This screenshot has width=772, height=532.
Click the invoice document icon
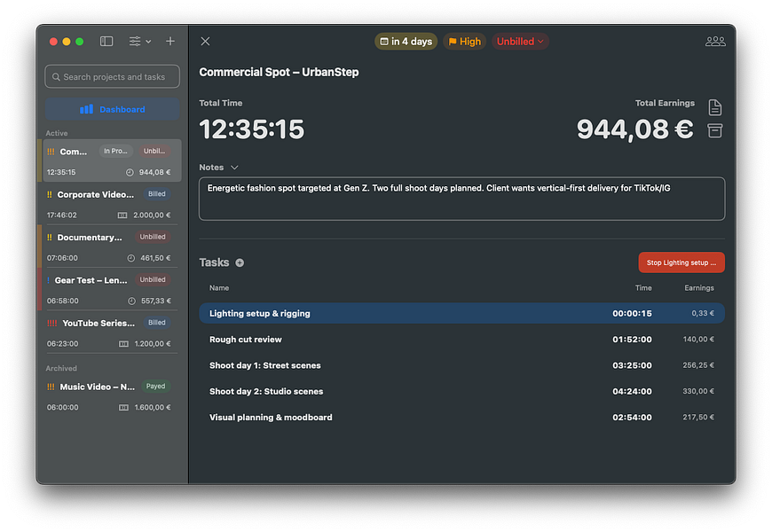715,106
